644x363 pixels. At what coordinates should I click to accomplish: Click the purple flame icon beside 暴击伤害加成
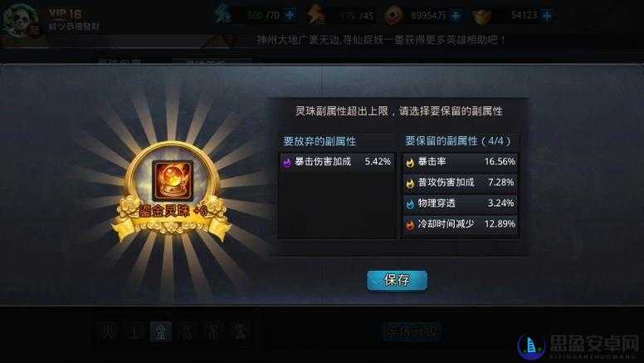pyautogui.click(x=286, y=162)
